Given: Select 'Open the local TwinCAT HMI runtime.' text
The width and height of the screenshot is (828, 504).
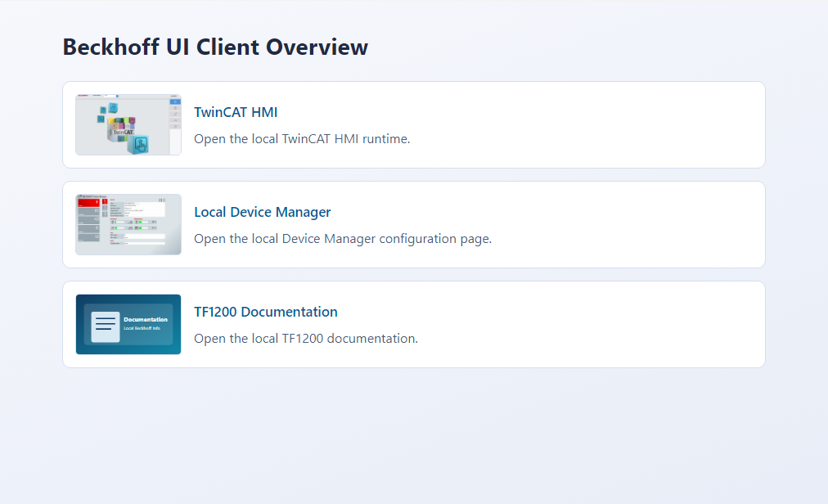Looking at the screenshot, I should (302, 139).
